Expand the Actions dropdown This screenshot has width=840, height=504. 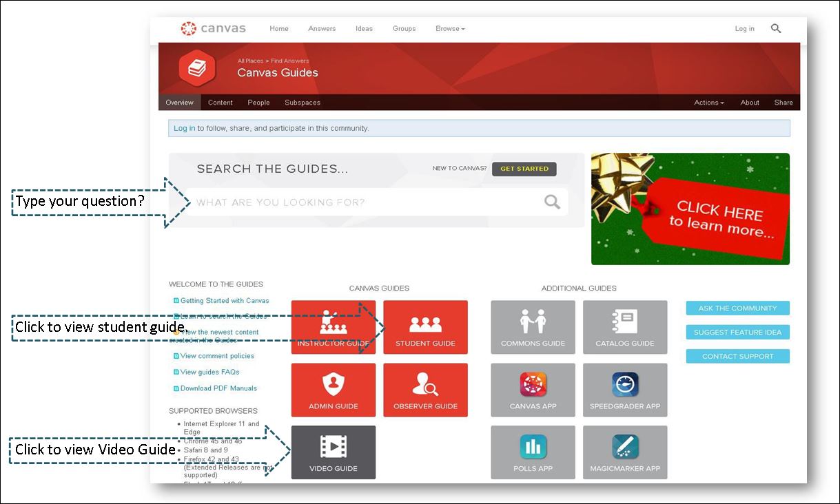tap(709, 103)
